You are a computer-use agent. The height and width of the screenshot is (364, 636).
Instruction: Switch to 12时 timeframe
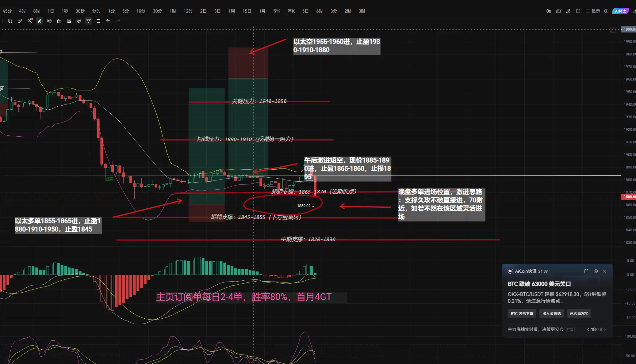pos(188,11)
